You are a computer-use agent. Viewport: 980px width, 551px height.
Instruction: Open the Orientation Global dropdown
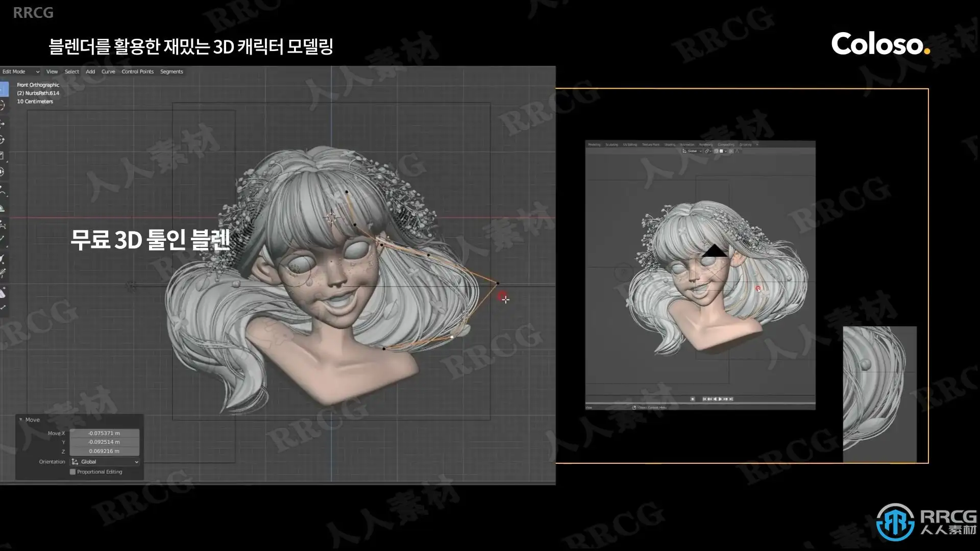(x=105, y=462)
